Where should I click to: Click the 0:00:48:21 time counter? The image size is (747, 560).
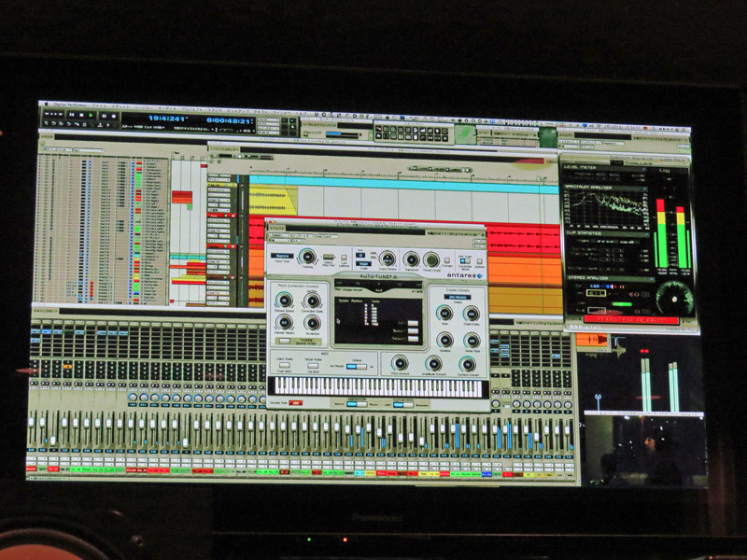(229, 120)
